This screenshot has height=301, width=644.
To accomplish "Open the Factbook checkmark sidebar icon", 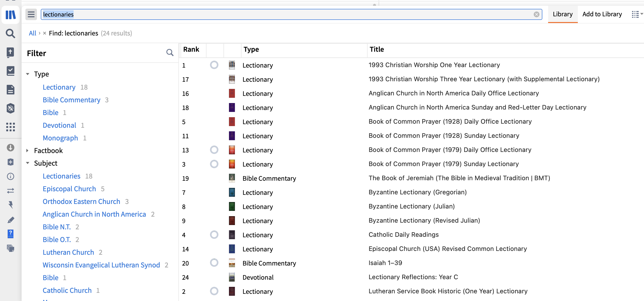I will point(11,71).
